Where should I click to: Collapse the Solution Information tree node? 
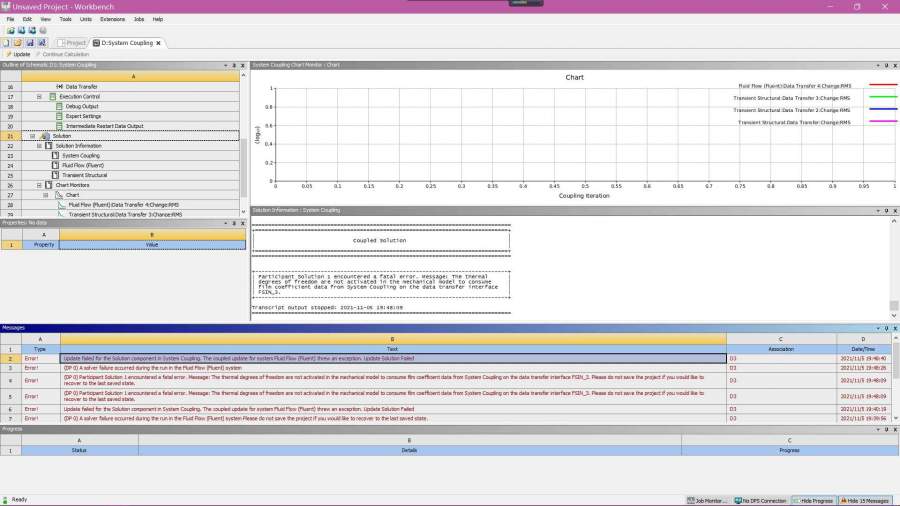[39, 146]
